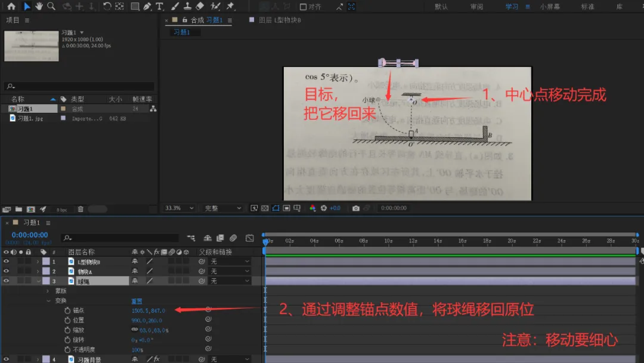Click the 习题1 project thumbnail
The width and height of the screenshot is (644, 363).
pyautogui.click(x=31, y=46)
